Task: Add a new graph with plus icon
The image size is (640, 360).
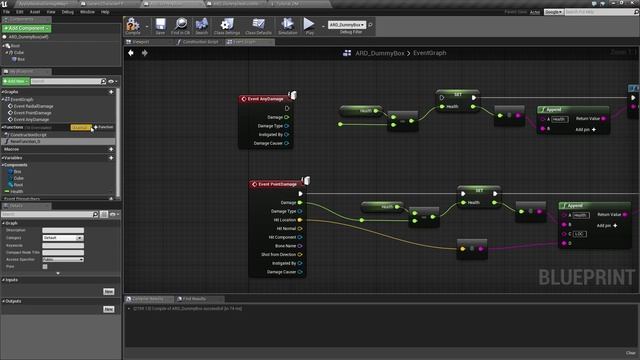Action: [x=111, y=92]
